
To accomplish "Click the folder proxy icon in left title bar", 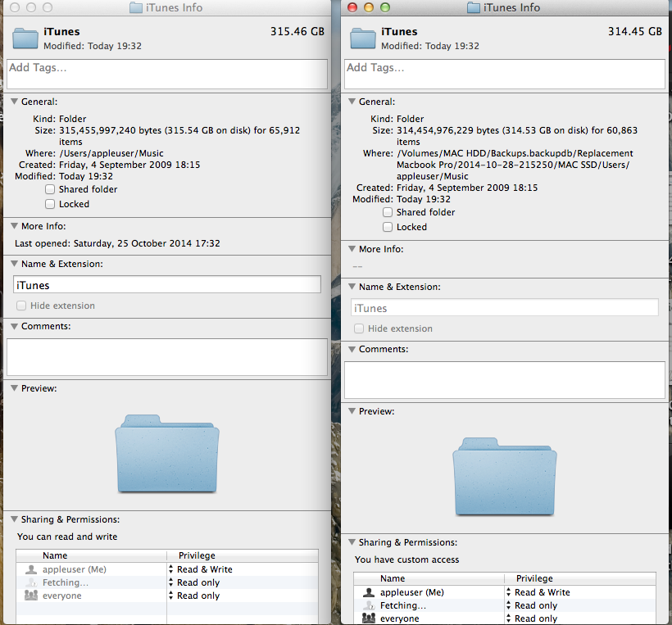I will click(136, 7).
